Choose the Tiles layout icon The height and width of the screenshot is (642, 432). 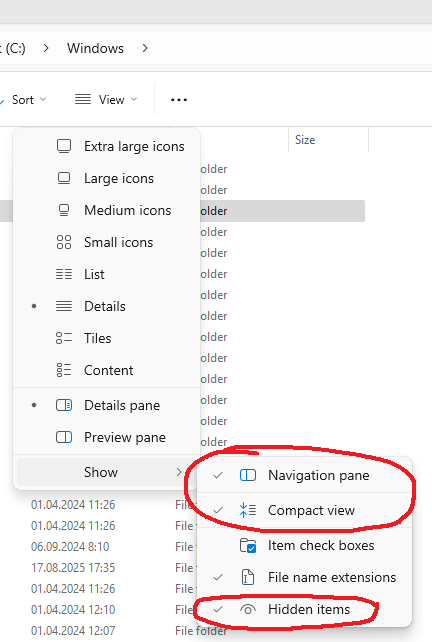point(64,338)
